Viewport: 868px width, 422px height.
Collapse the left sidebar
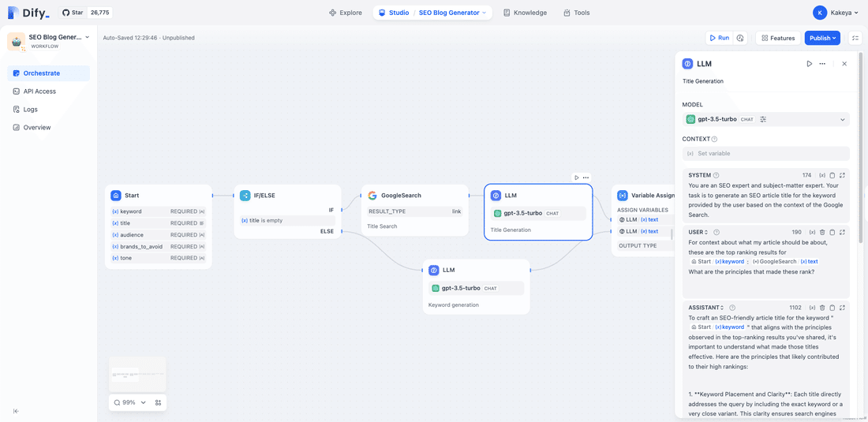[x=16, y=411]
